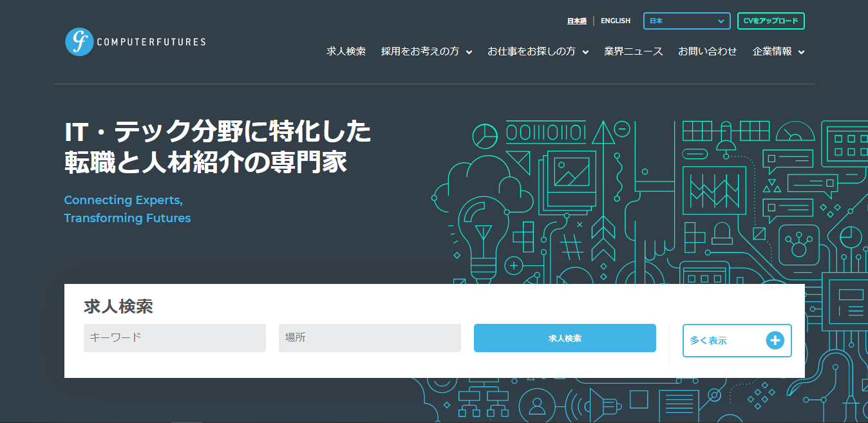Click the 場所 location input field

pyautogui.click(x=370, y=337)
